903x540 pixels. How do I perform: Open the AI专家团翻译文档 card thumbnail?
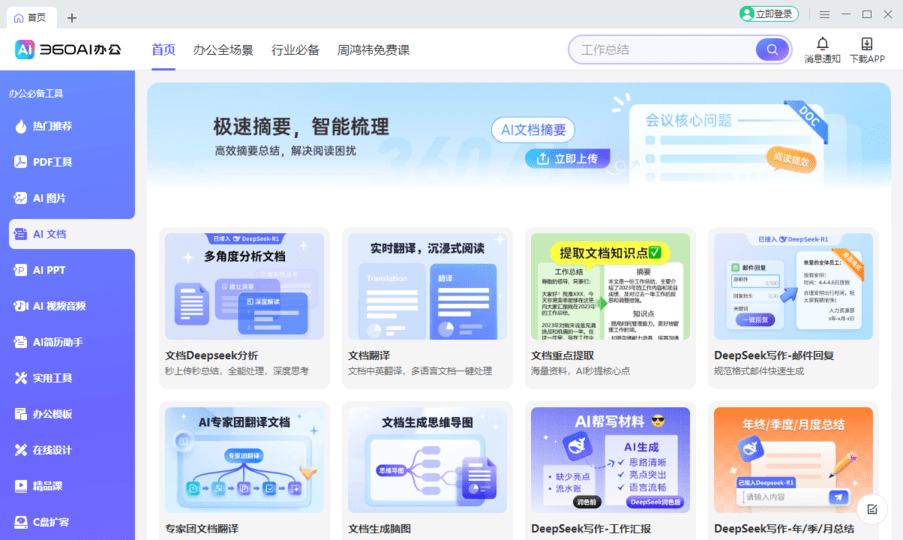coord(244,460)
